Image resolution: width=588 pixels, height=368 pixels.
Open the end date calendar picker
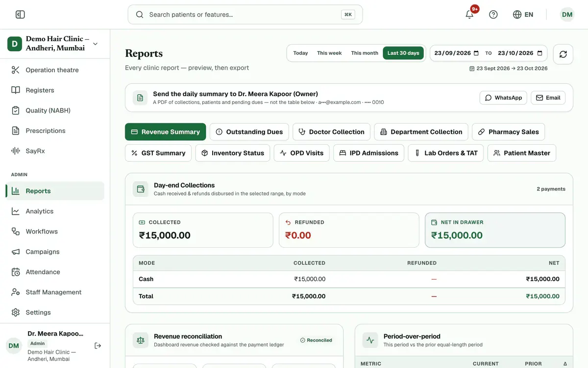540,53
